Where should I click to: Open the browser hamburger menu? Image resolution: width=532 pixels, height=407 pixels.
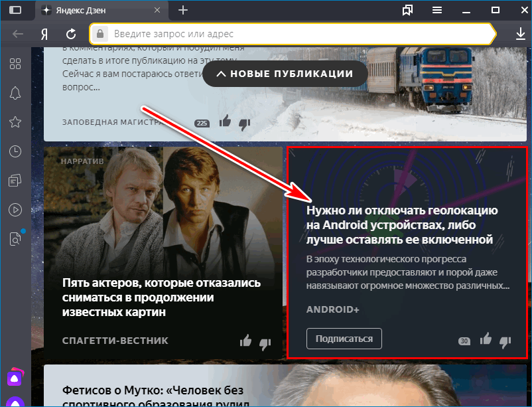[x=436, y=11]
